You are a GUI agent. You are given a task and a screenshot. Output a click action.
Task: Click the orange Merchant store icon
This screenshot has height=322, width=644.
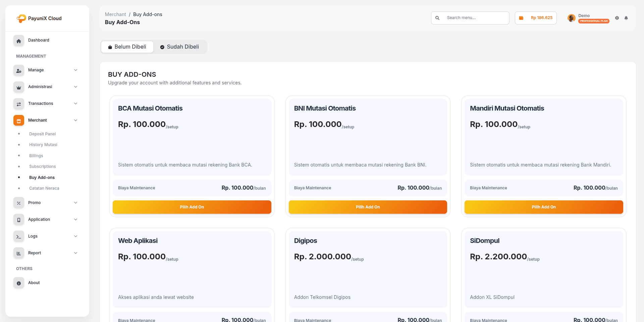[x=19, y=121]
